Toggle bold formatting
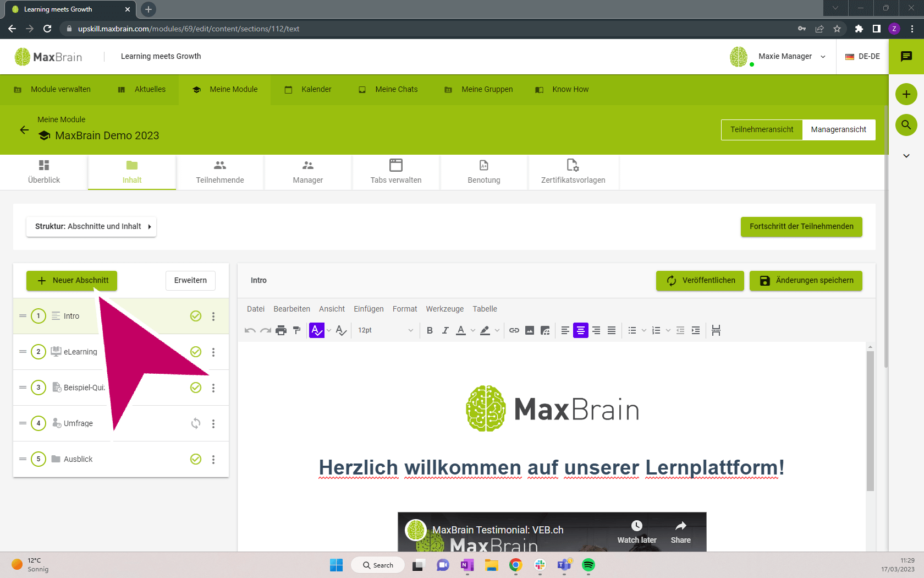 [x=430, y=330]
